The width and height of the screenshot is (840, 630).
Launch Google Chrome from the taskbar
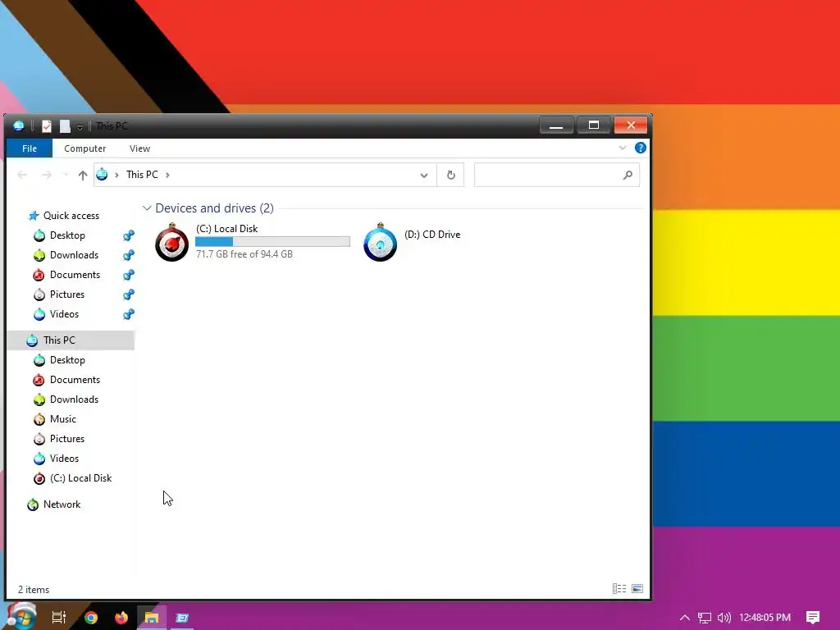tap(91, 618)
